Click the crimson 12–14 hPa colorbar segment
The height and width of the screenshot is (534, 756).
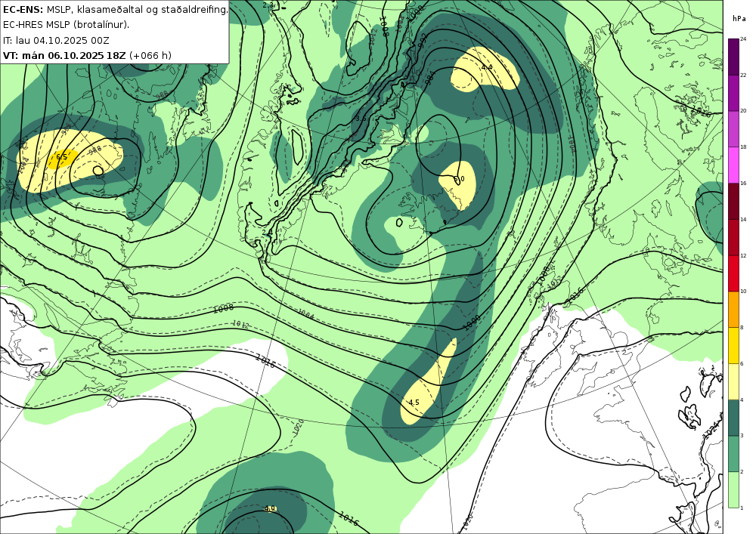click(x=733, y=237)
